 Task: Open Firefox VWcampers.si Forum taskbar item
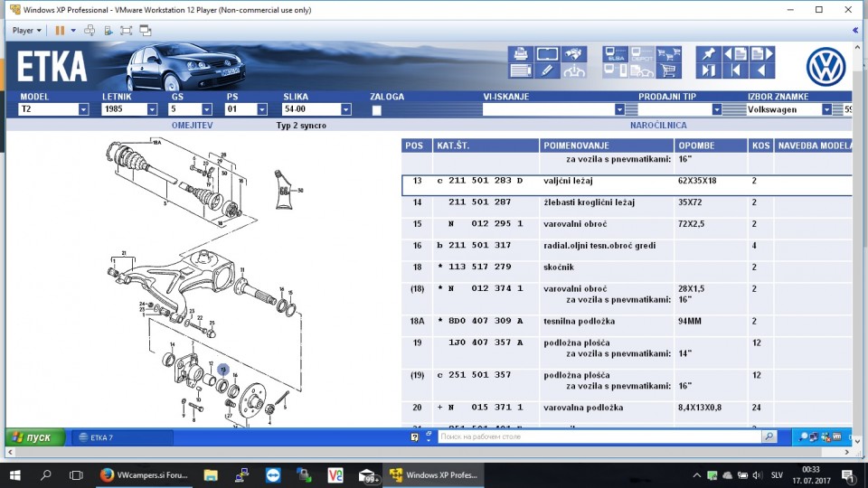(x=144, y=474)
